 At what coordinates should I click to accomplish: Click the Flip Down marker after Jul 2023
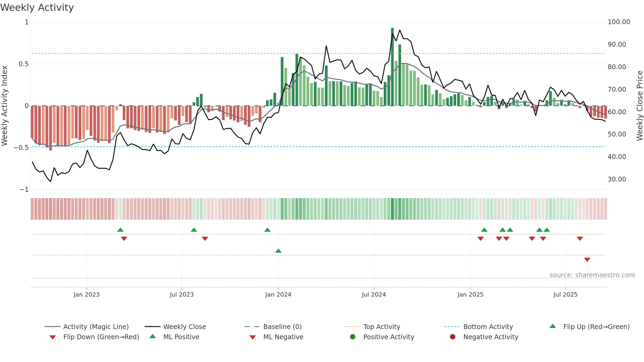click(x=205, y=239)
